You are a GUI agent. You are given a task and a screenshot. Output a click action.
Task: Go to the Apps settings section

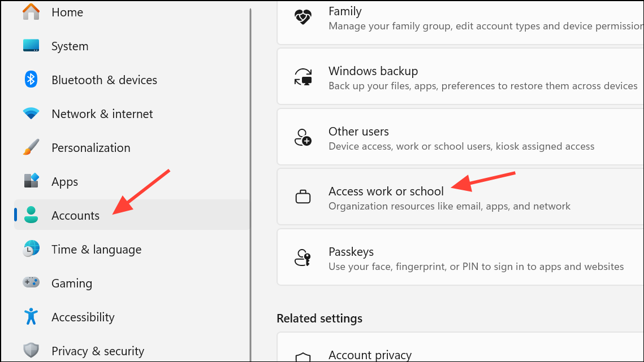[x=64, y=182]
